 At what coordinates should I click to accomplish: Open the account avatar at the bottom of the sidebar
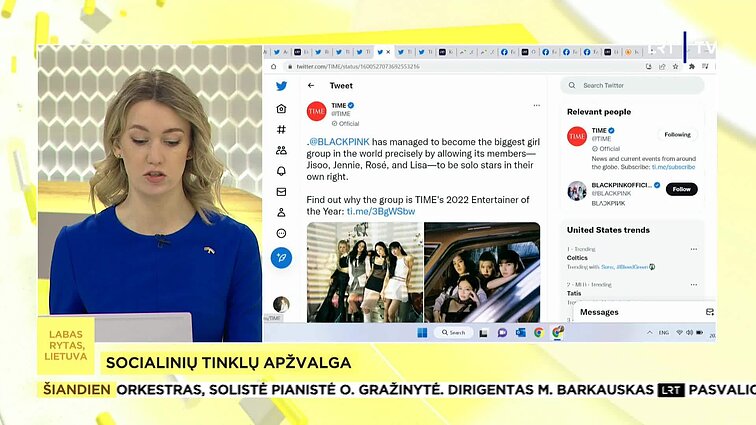[x=281, y=304]
